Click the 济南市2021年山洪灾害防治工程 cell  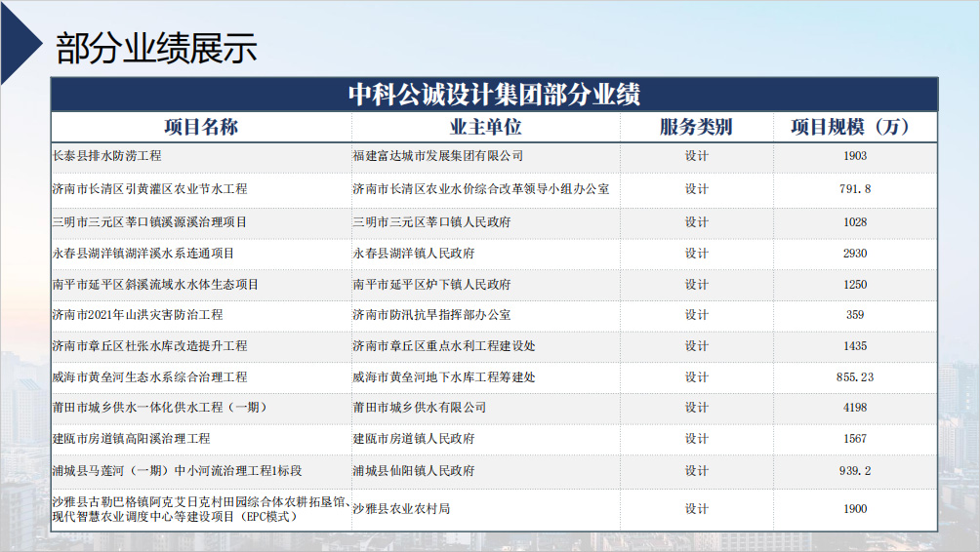click(138, 315)
